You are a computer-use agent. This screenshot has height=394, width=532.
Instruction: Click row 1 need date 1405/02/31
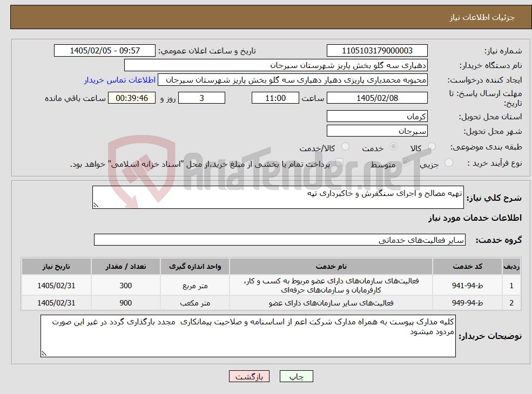coord(56,286)
